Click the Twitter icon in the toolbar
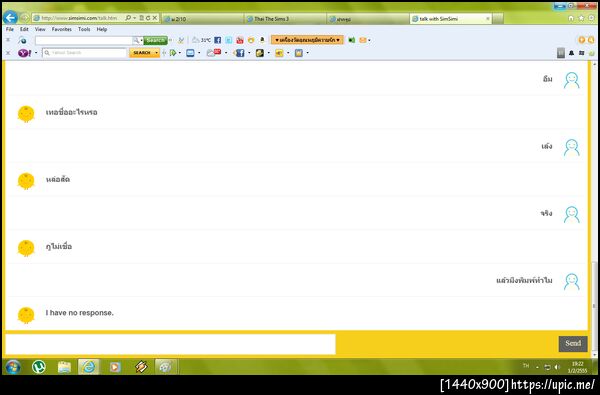600x395 pixels. [228, 40]
